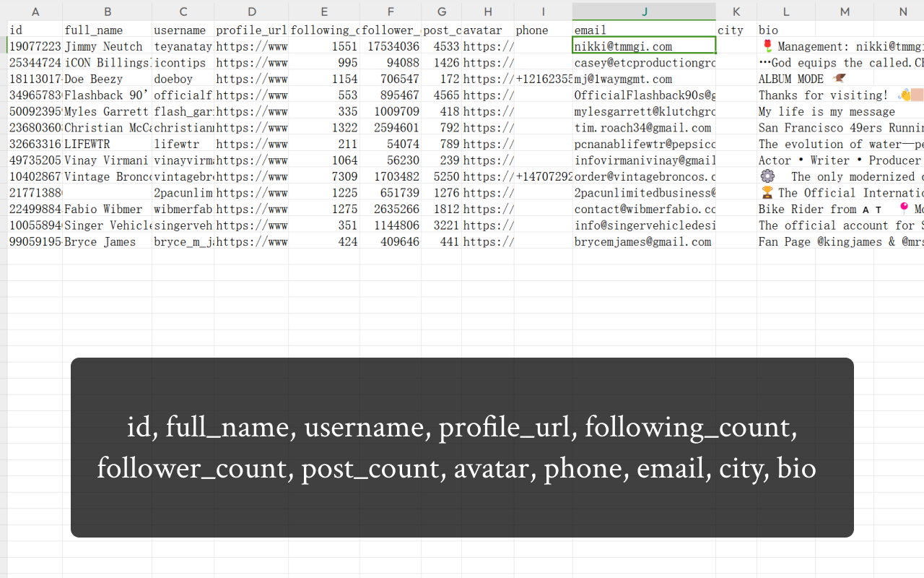Click bio cell 'ALBUM MODE'

(801, 79)
